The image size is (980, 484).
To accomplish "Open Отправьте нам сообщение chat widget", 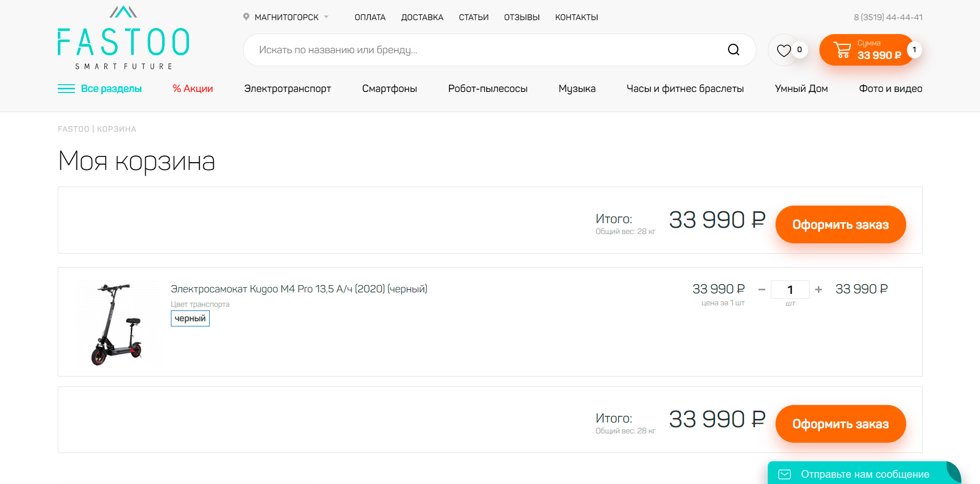I will pyautogui.click(x=864, y=473).
